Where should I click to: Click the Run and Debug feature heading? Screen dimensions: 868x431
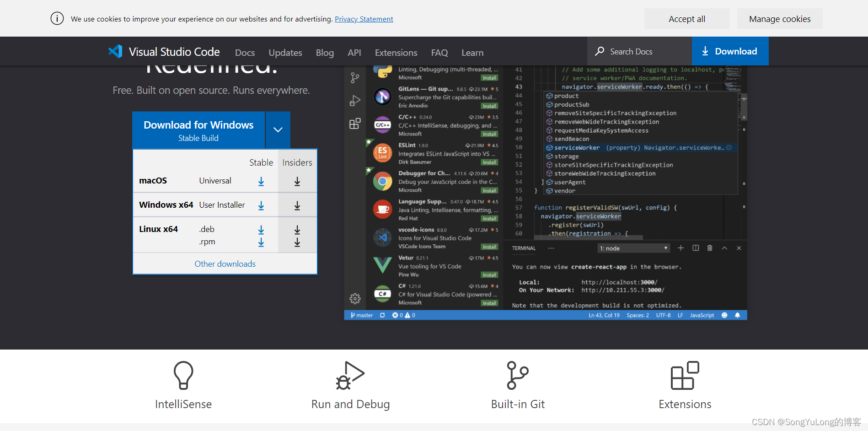[350, 404]
